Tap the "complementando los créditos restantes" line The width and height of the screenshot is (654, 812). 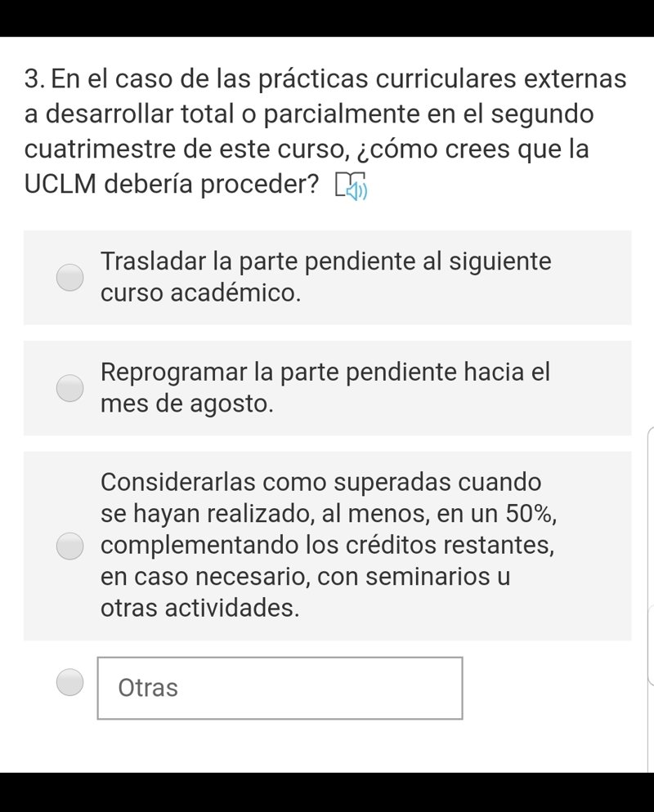[328, 544]
